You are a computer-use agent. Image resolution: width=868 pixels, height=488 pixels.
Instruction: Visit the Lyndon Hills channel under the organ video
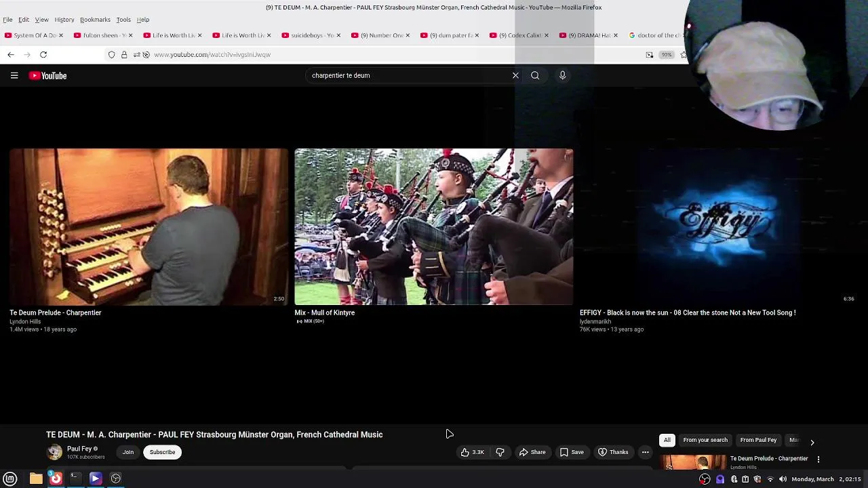[x=25, y=321]
